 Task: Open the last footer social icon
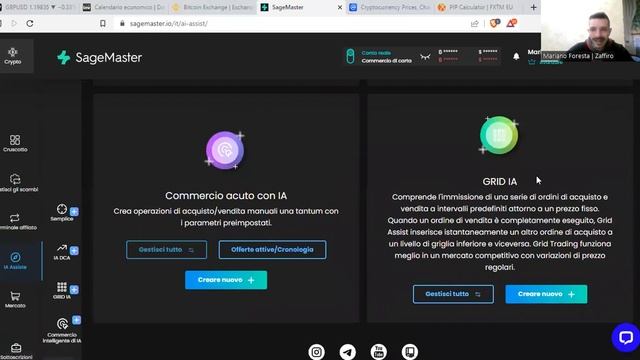[410, 352]
